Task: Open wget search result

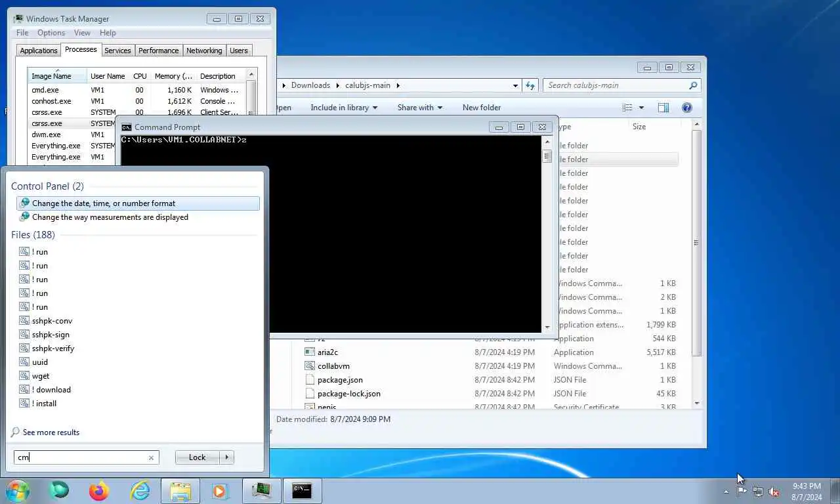Action: (x=41, y=376)
